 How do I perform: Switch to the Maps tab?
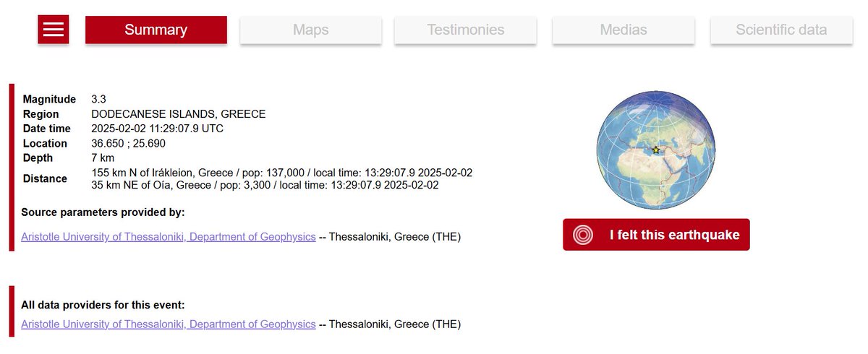point(311,30)
